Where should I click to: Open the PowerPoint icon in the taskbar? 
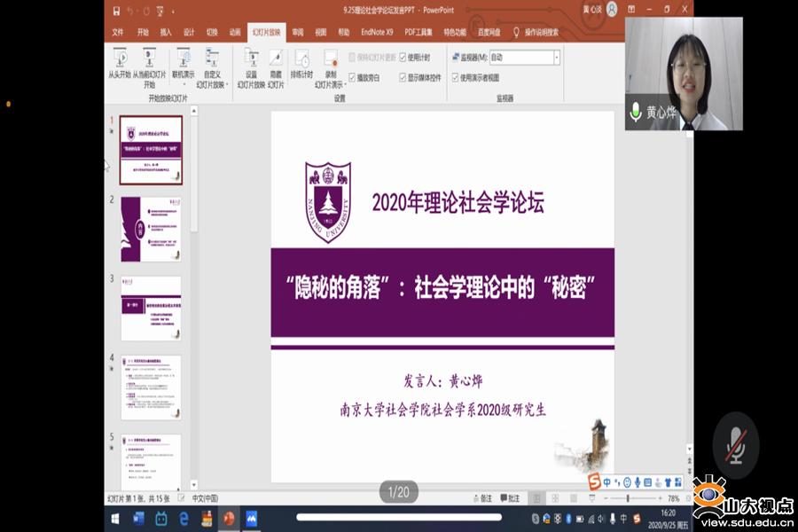(229, 518)
